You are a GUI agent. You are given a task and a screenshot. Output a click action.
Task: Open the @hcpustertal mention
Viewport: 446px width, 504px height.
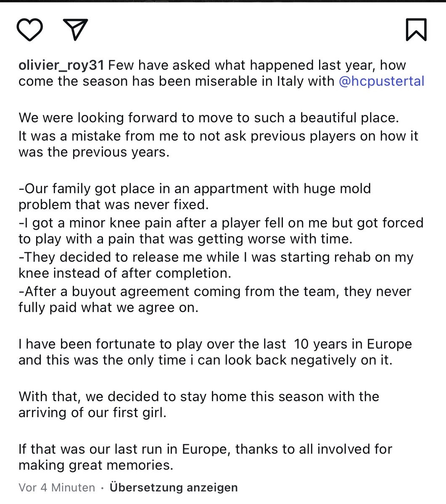381,81
